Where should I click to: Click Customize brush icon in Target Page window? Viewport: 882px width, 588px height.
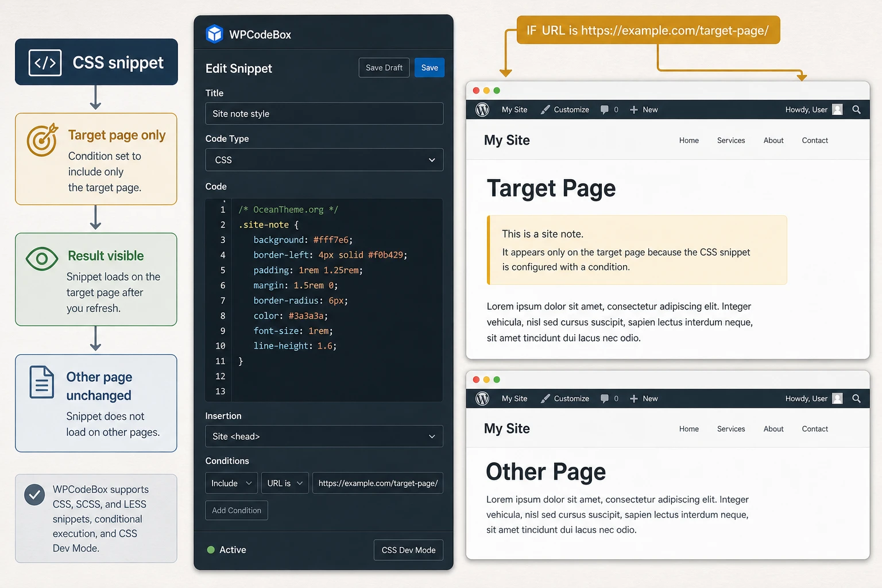tap(545, 110)
